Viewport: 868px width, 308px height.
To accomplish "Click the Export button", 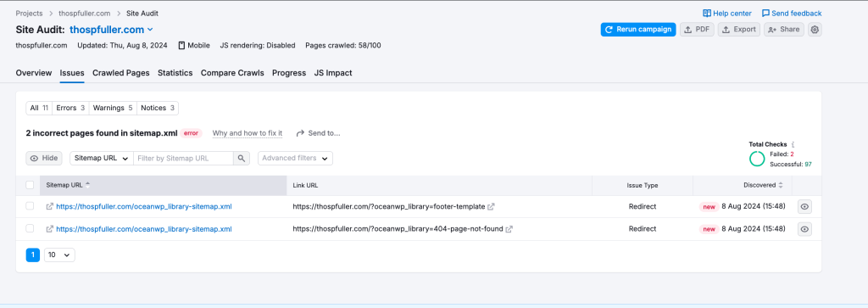I will coord(739,30).
